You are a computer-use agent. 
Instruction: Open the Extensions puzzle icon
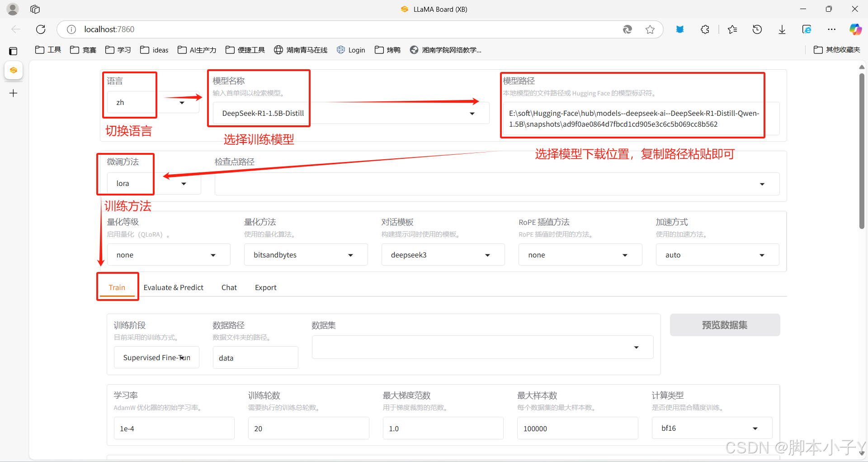(705, 29)
